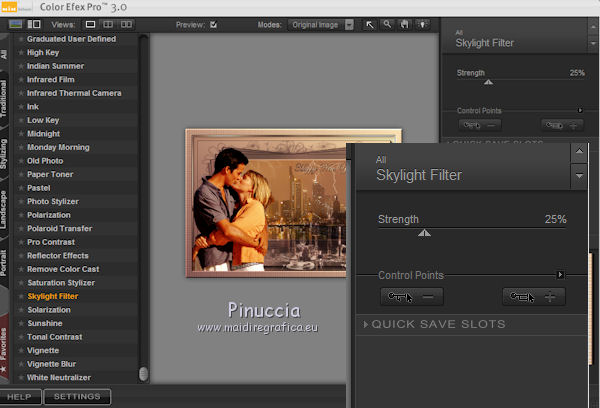Screen dimensions: 600x408
Task: Click the light bulb background icon
Action: [x=422, y=22]
